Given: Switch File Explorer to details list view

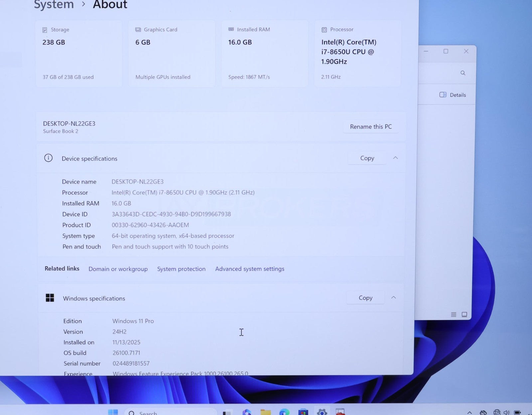Looking at the screenshot, I should coord(454,314).
